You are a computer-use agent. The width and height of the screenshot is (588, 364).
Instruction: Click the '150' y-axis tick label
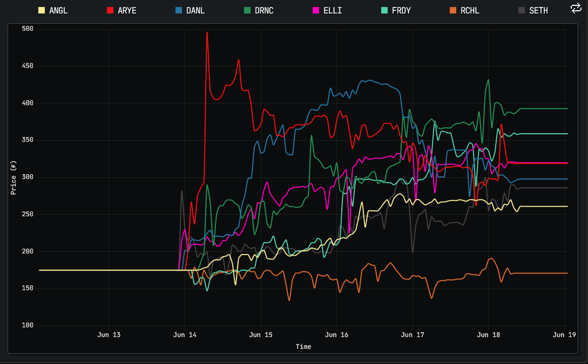[28, 289]
